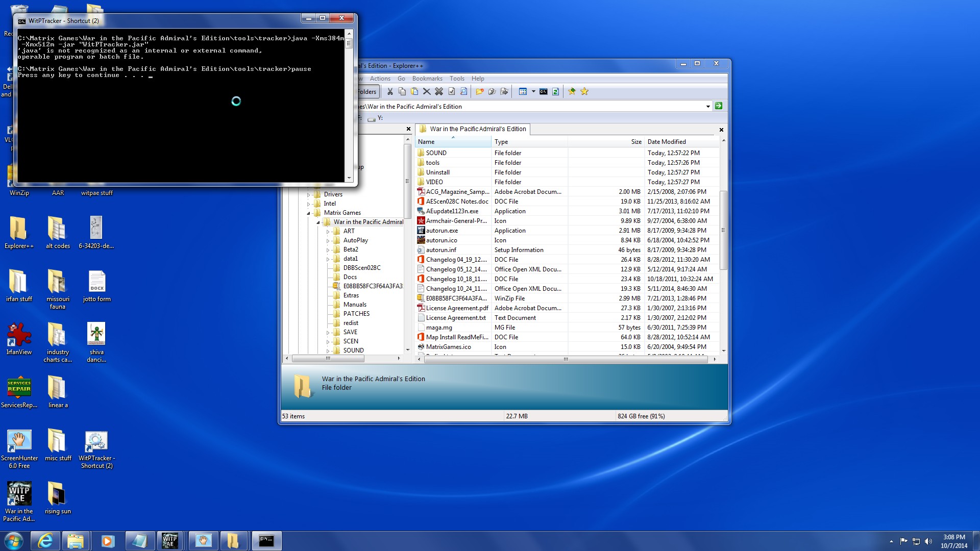Select the jotto form document icon
Screen dimensions: 980x551
[x=96, y=286]
